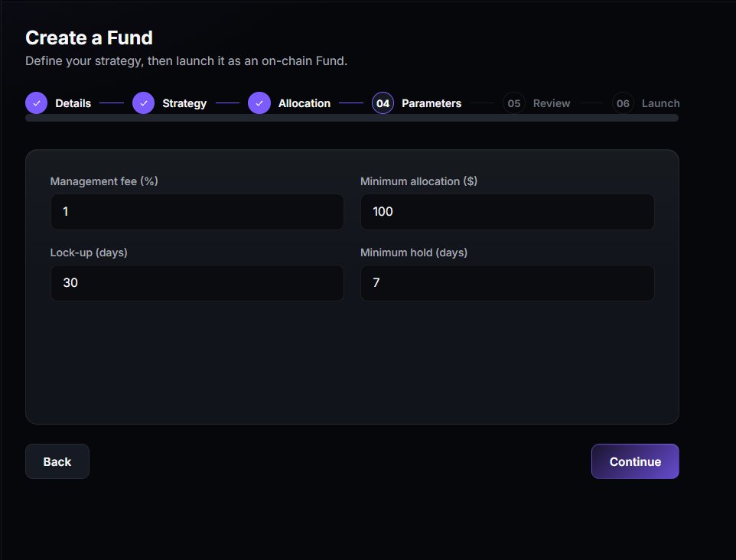Click the Details step checkmark circle
This screenshot has height=560, width=736.
(36, 103)
